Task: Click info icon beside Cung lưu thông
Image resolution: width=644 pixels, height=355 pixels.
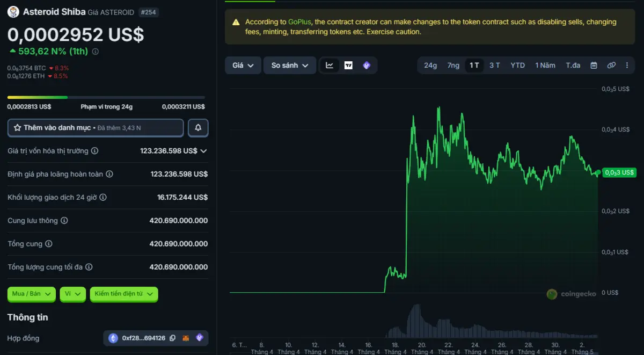Action: point(64,221)
